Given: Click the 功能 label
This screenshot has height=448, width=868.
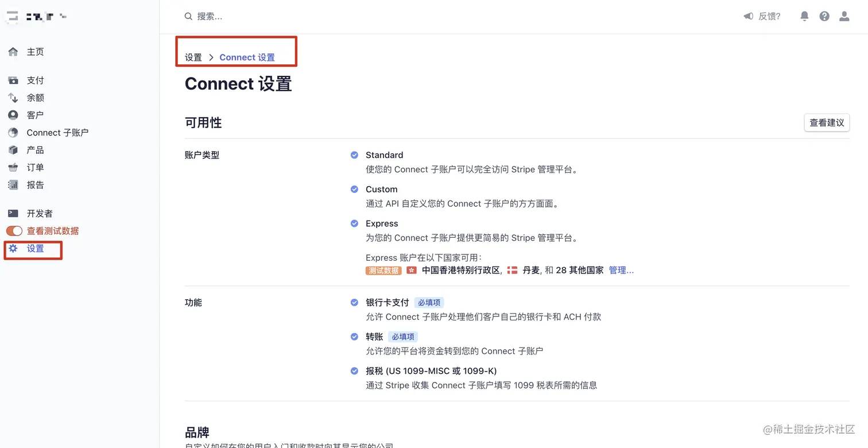Looking at the screenshot, I should coord(193,303).
